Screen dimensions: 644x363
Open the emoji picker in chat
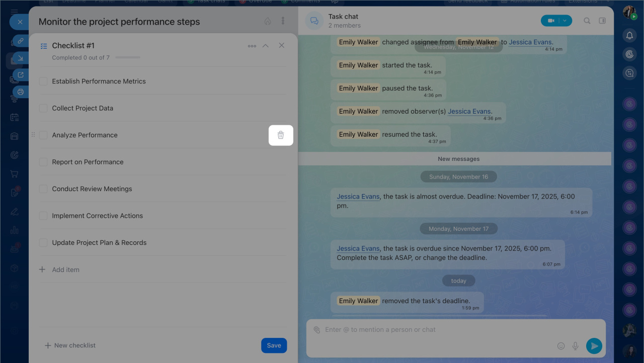[561, 346]
